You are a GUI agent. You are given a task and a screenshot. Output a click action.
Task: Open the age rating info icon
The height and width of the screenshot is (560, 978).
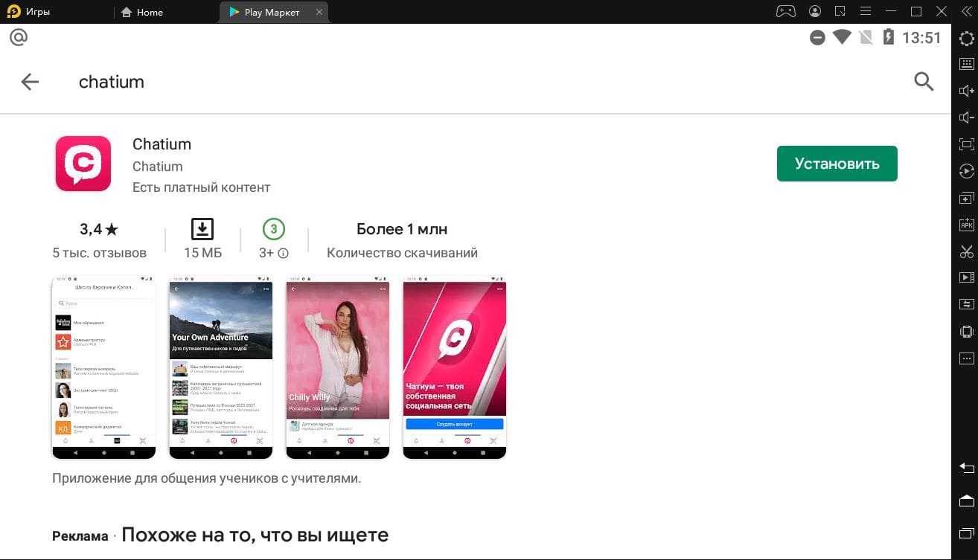pyautogui.click(x=284, y=254)
